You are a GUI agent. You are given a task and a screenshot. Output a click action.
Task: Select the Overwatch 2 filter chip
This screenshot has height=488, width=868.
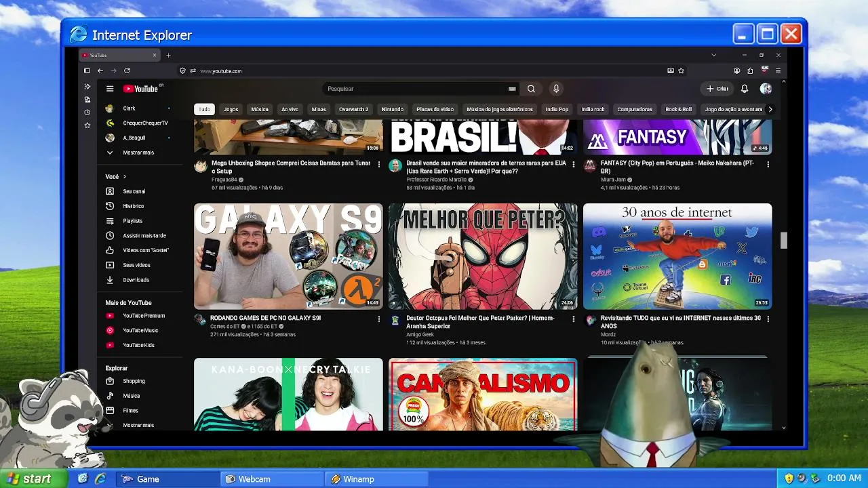pos(353,109)
